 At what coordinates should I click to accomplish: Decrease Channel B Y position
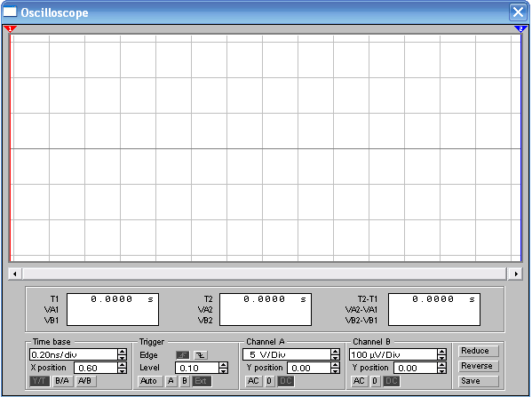[441, 370]
